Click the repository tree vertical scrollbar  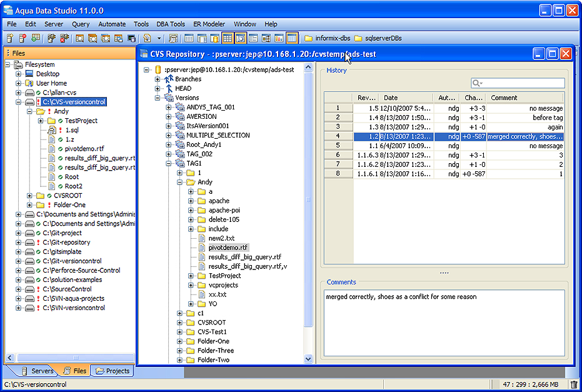(x=308, y=200)
